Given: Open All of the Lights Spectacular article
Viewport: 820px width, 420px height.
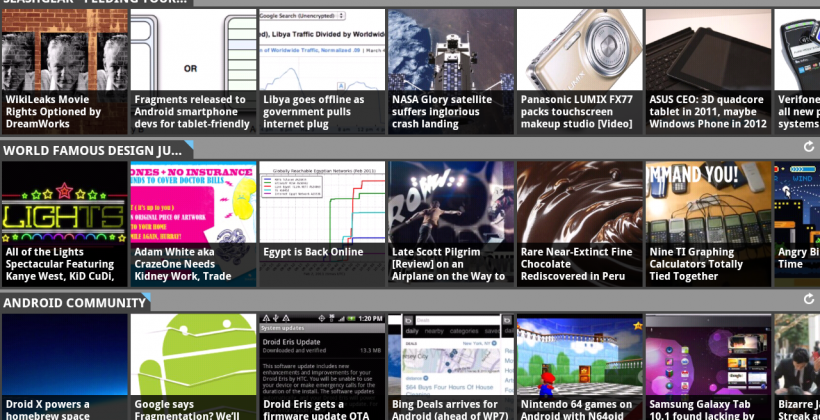Looking at the screenshot, I should pos(65,224).
